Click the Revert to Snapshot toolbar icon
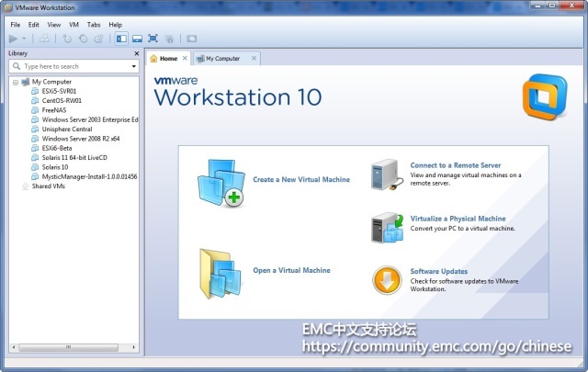 (x=83, y=39)
